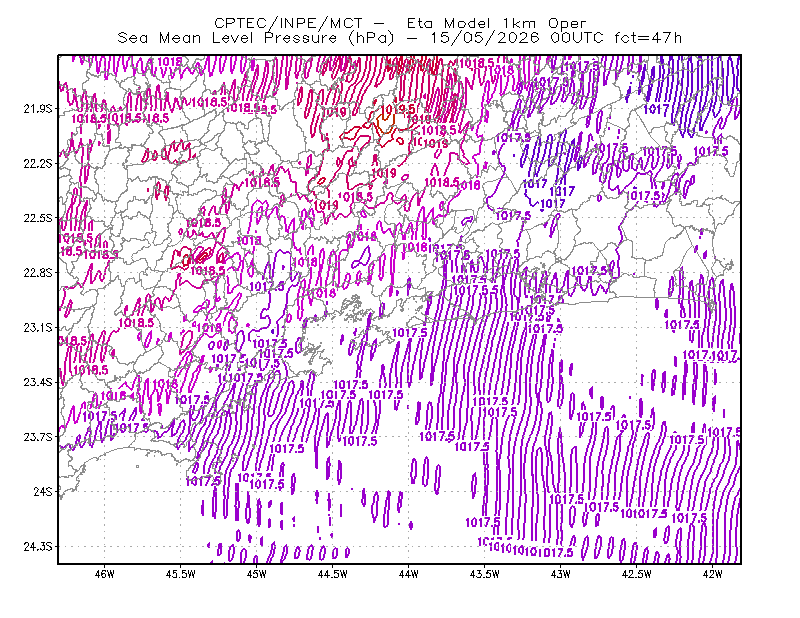
Task: Click the 43W longitude axis label
Action: 561,574
